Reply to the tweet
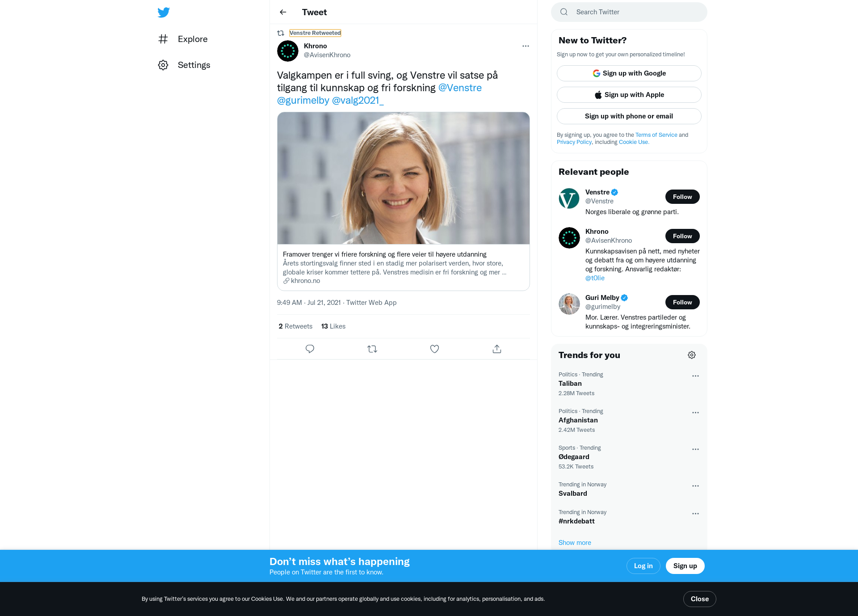Screen dimensions: 858x616 (310, 349)
